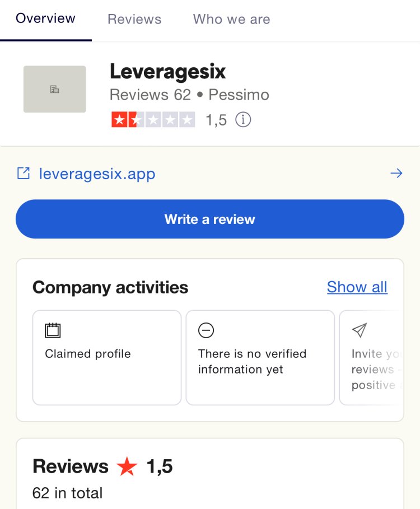The image size is (420, 509).
Task: Click the red star rating bar
Action: 153,120
